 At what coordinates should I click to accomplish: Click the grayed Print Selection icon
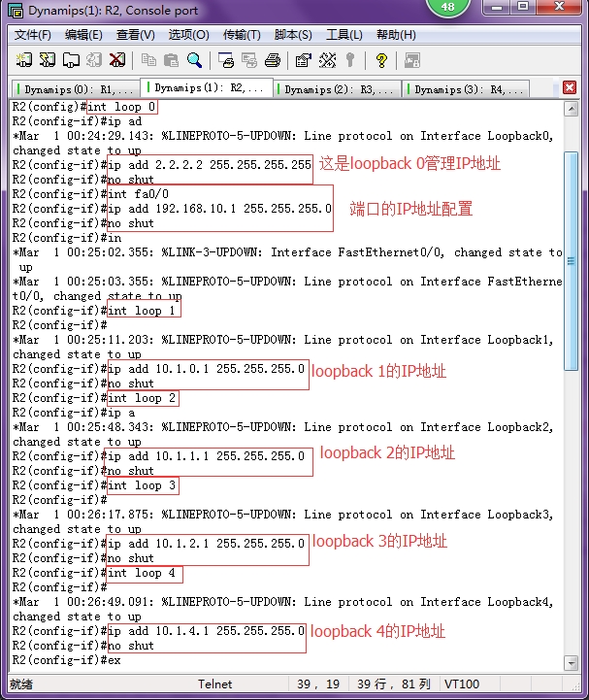click(249, 60)
